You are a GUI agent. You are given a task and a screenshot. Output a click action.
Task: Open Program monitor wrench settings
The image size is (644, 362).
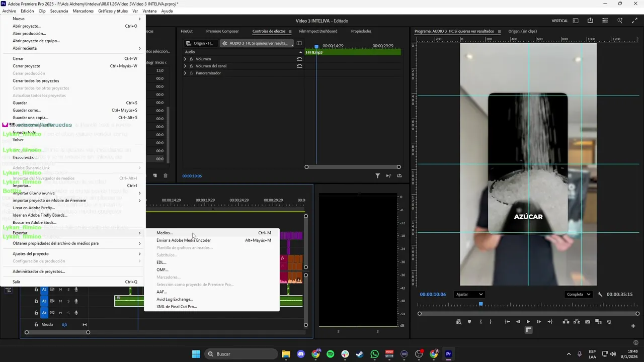[600, 295]
